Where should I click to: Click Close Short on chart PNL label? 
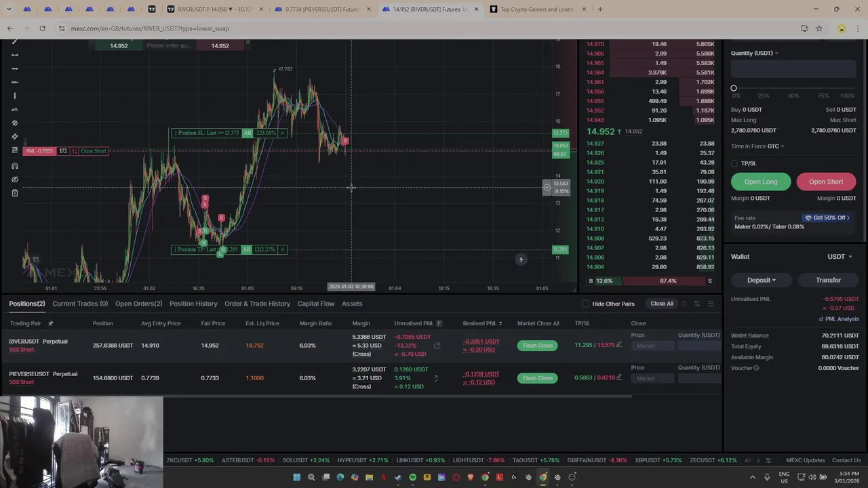point(94,150)
